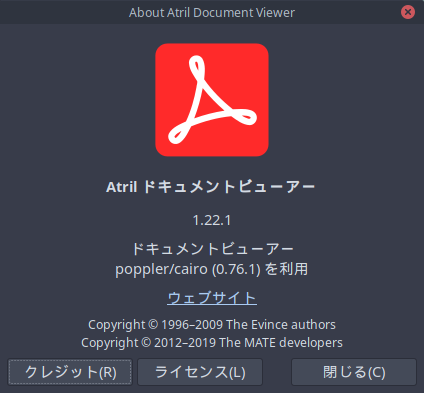Select the version number 1.22.1 text
The image size is (424, 393).
[212, 220]
